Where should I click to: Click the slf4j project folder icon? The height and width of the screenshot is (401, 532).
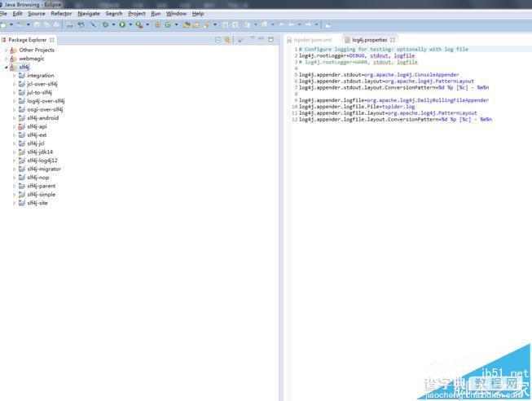click(x=13, y=67)
